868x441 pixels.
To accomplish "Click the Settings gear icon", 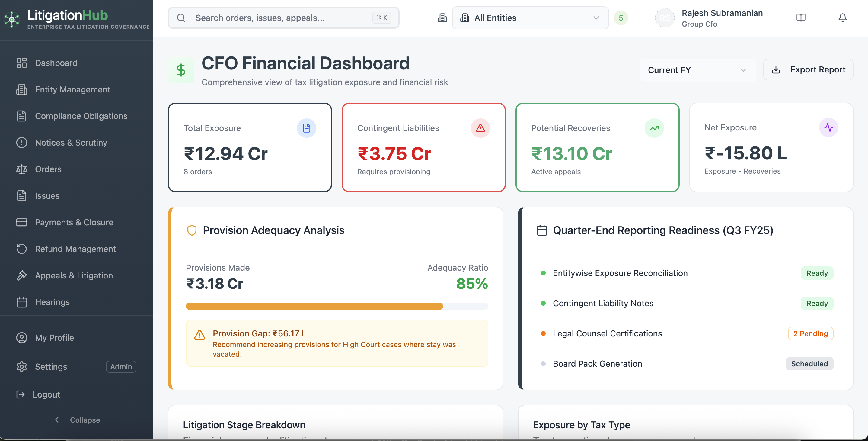I will pyautogui.click(x=21, y=367).
